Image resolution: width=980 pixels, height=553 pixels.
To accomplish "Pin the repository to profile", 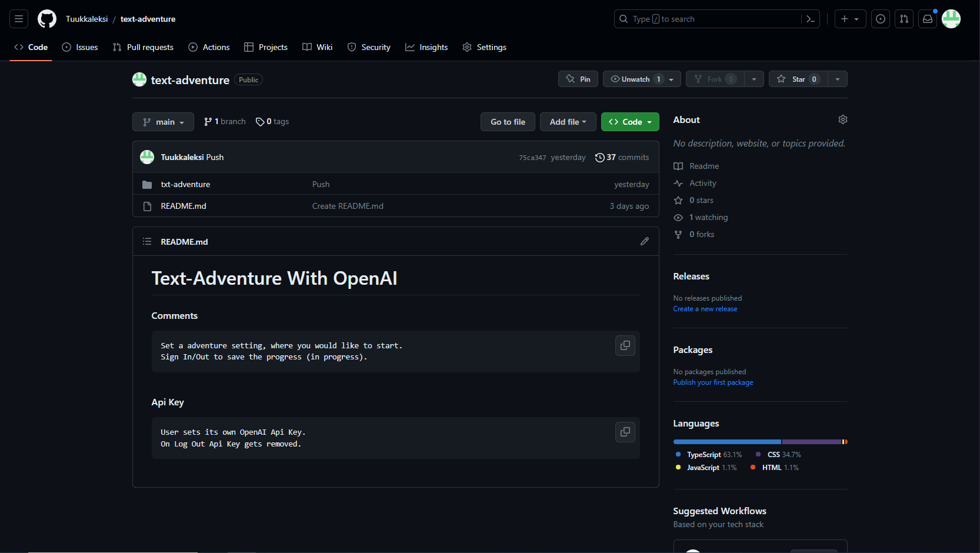I will coord(578,79).
